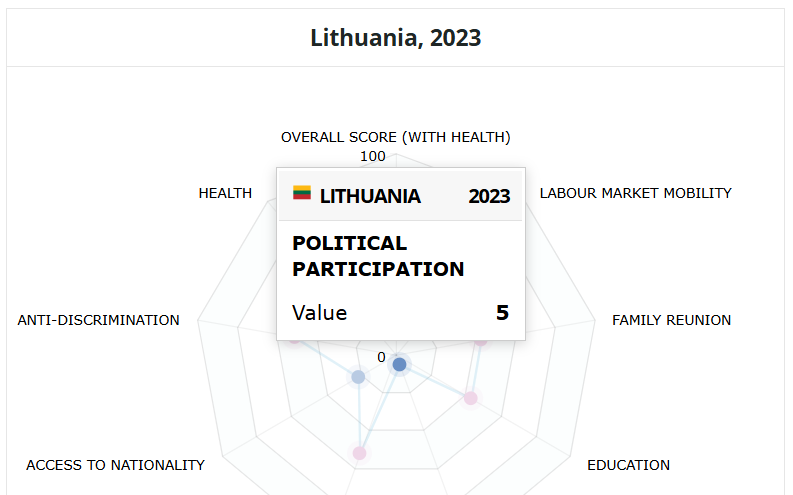Select the Education axis label
Viewport: 793px width, 495px height.
tap(628, 465)
